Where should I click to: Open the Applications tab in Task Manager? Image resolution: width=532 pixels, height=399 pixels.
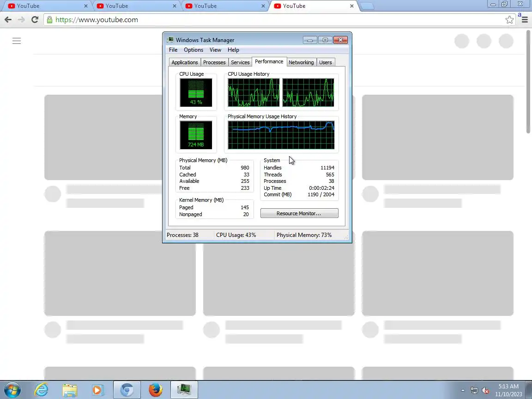tap(185, 62)
